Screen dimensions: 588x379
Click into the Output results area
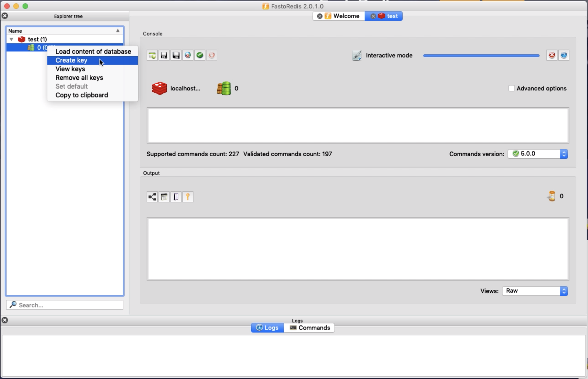pyautogui.click(x=358, y=249)
